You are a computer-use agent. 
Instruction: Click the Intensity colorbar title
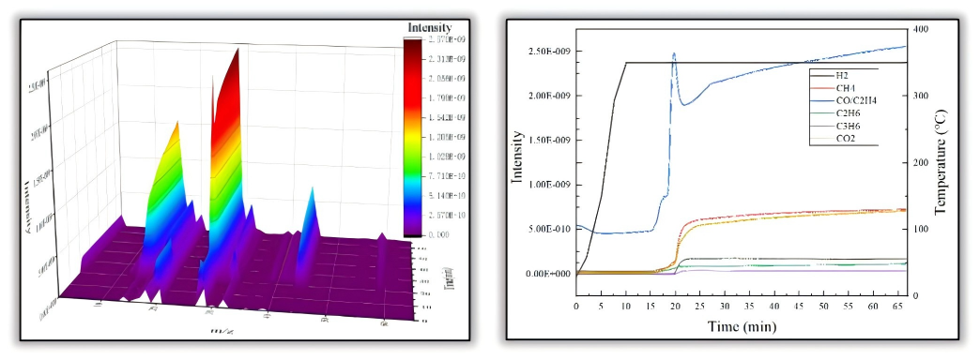coord(429,28)
